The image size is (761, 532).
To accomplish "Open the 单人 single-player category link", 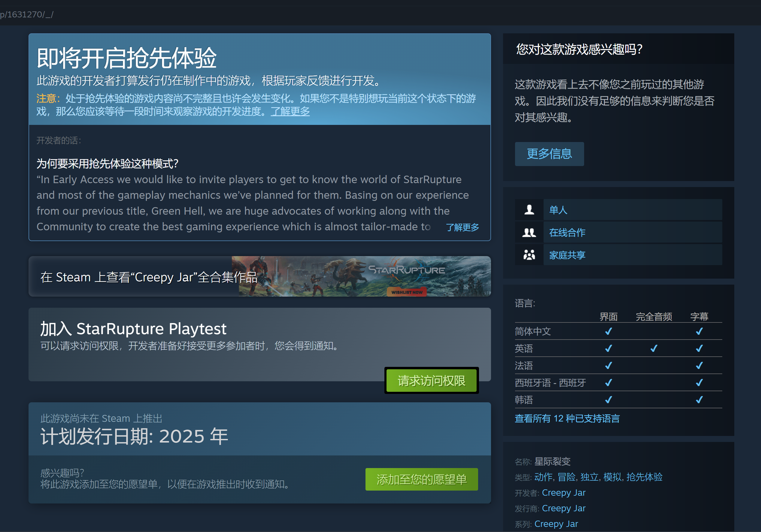I will tap(558, 210).
